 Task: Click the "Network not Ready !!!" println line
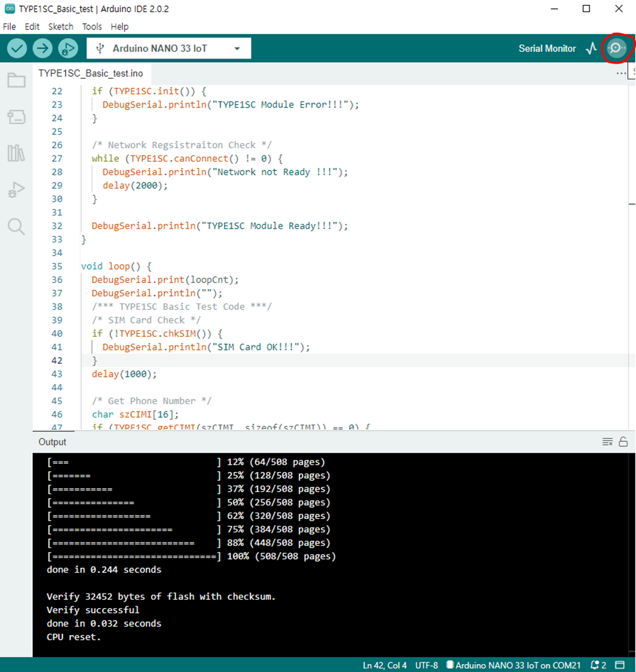[x=225, y=172]
